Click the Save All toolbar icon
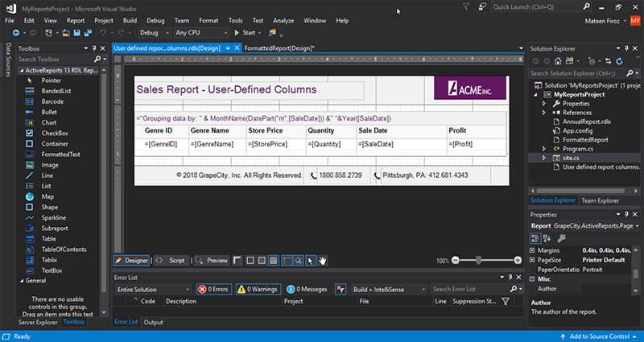The image size is (644, 342). (x=88, y=33)
